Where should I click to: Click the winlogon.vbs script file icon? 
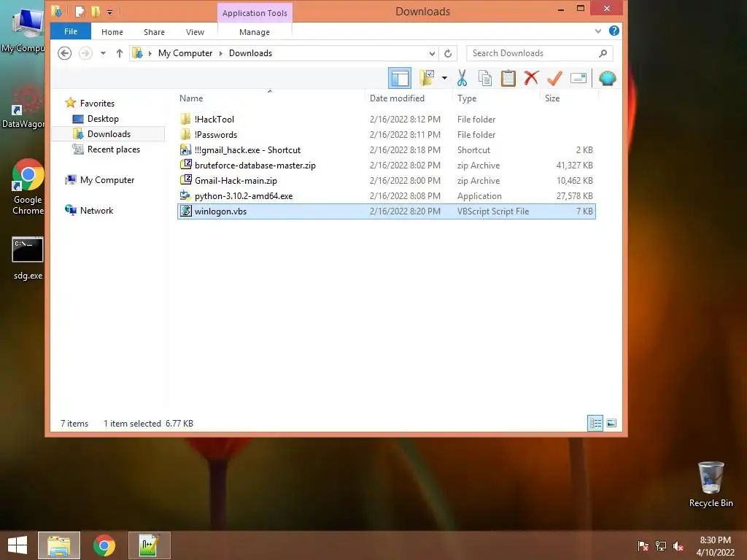(x=186, y=211)
